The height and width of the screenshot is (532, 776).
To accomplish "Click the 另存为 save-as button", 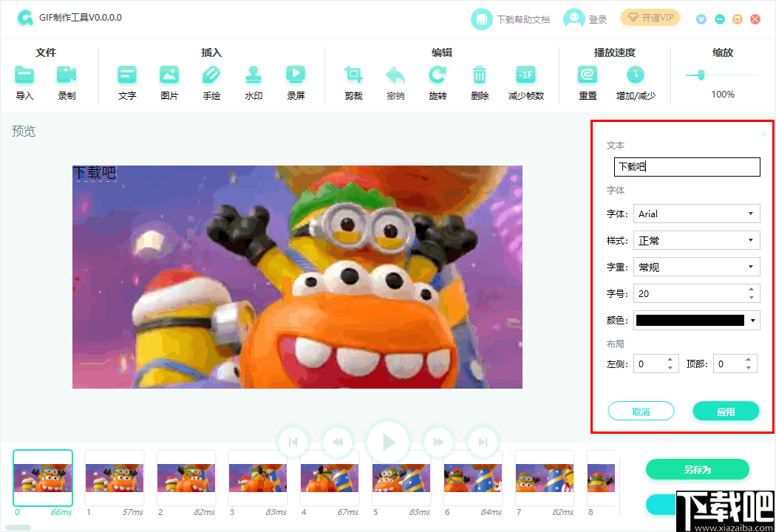I will coord(698,469).
